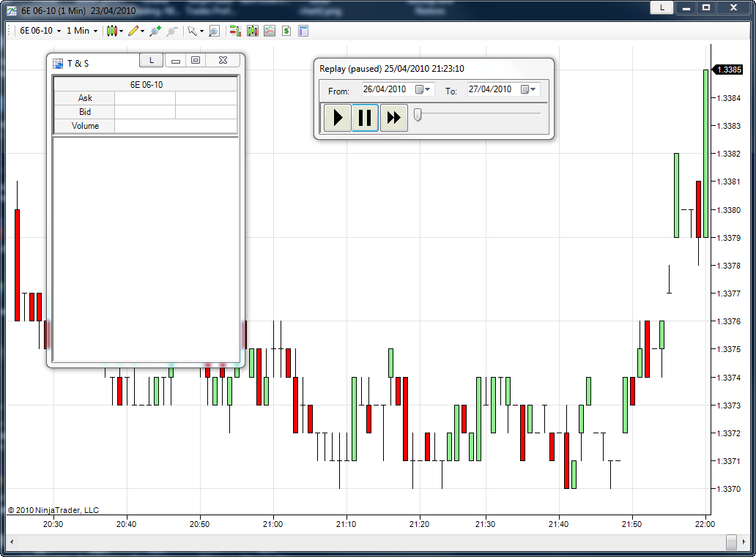Click the 21:00 time axis label
Screen dimensions: 756x557
tap(273, 524)
